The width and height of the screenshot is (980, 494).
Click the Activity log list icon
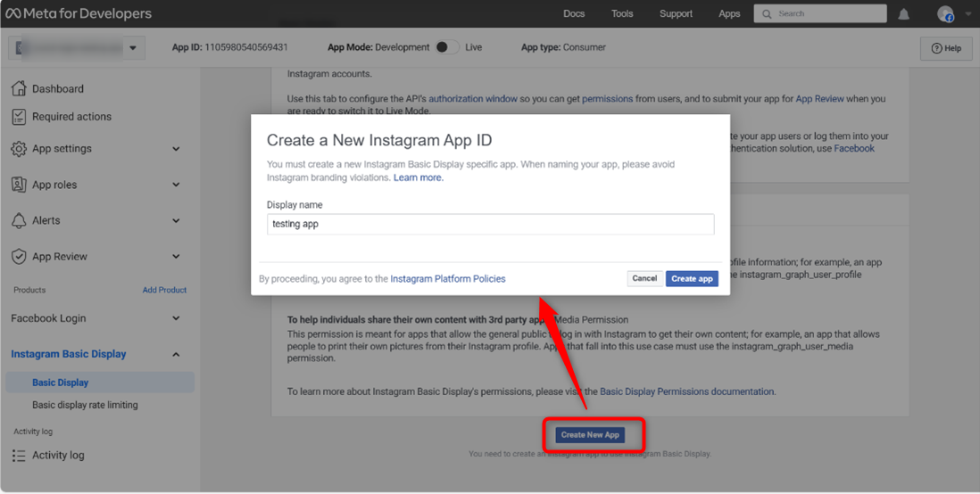(x=18, y=455)
